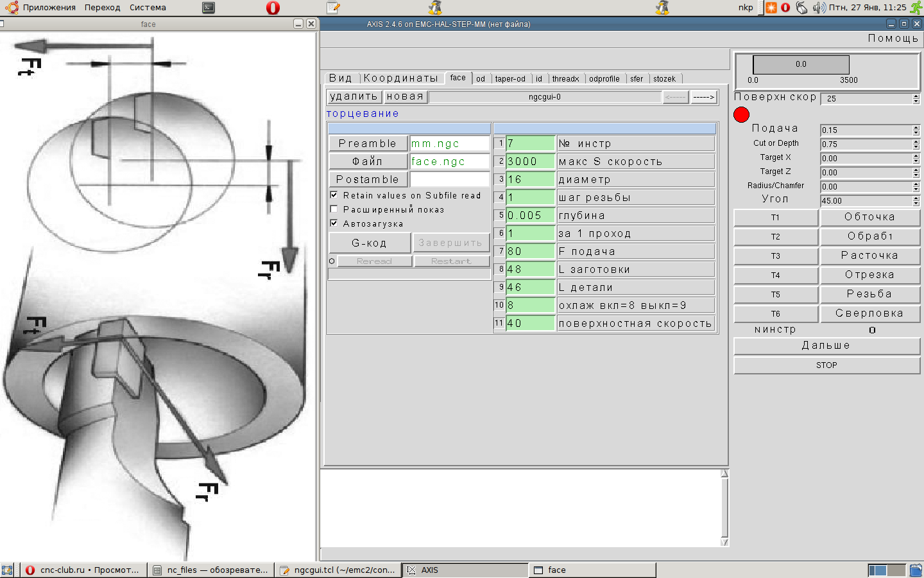
Task: Open the Система menu in top panel
Action: pos(148,8)
